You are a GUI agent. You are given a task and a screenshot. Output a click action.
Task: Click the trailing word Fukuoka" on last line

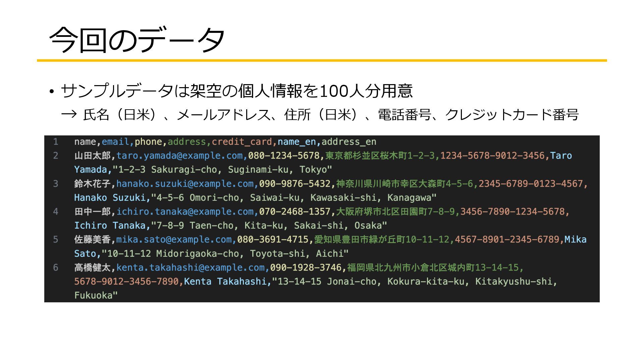tap(96, 295)
